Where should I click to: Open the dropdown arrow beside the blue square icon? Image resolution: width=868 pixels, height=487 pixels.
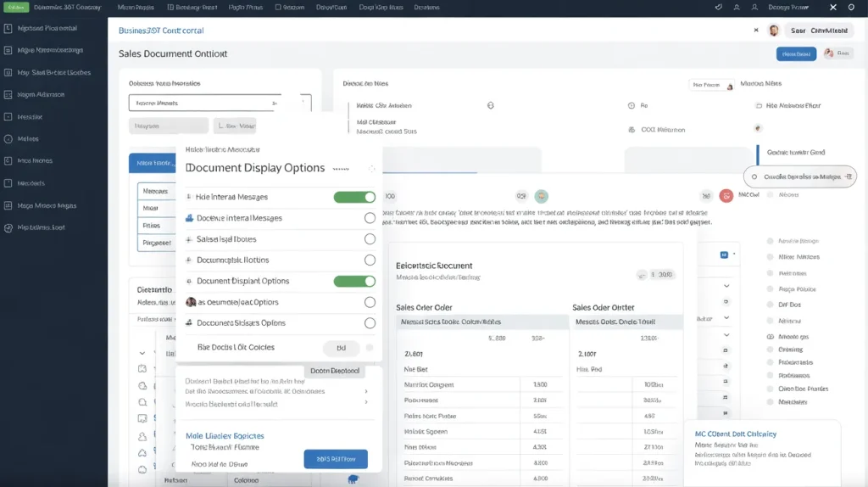734,255
